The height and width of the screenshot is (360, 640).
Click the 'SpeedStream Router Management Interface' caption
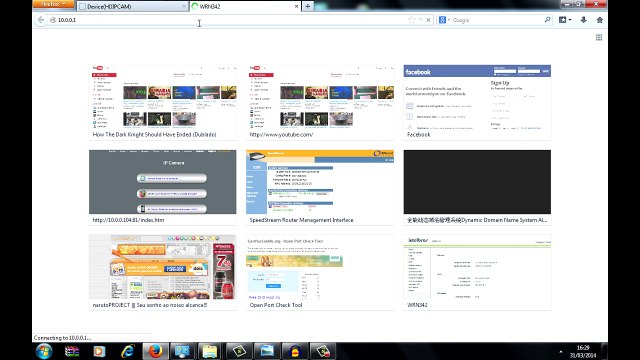tap(301, 220)
